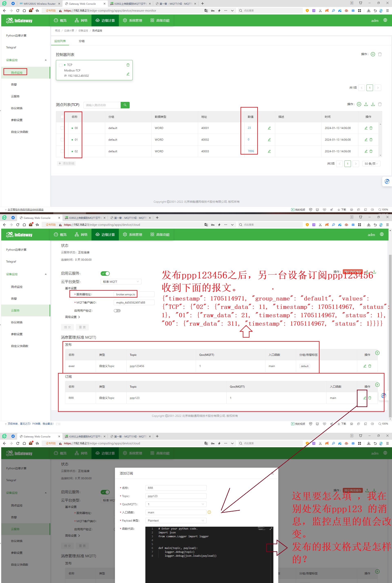392x583 pixels.
Task: Click the info icon beside the 入口函数 field
Action: [209, 512]
